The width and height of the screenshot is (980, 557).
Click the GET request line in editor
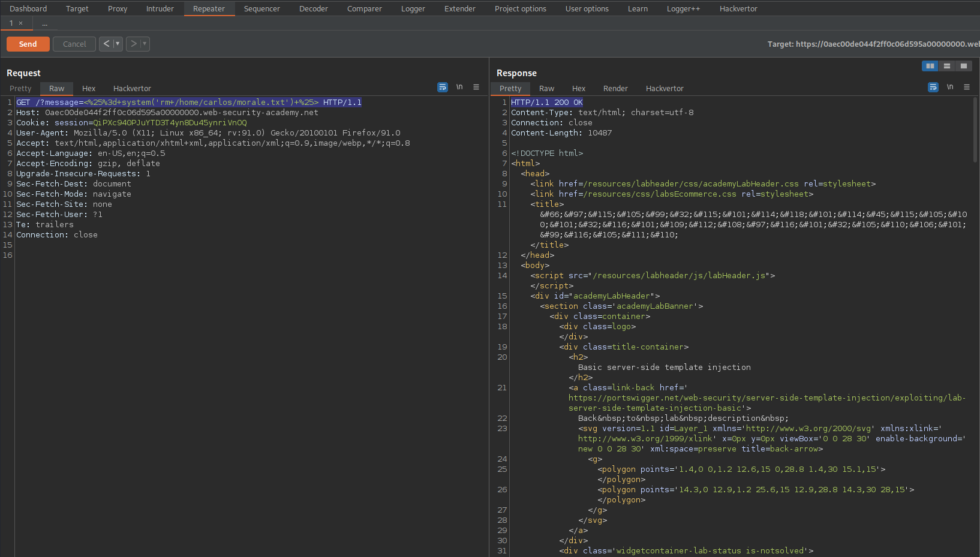point(189,102)
